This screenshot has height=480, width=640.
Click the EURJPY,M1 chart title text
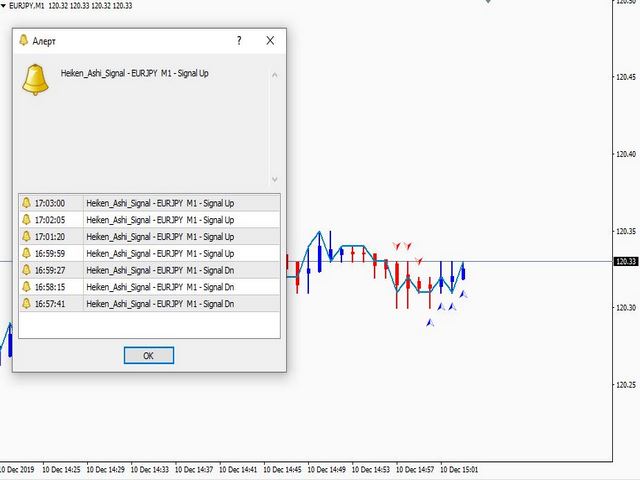(x=26, y=6)
